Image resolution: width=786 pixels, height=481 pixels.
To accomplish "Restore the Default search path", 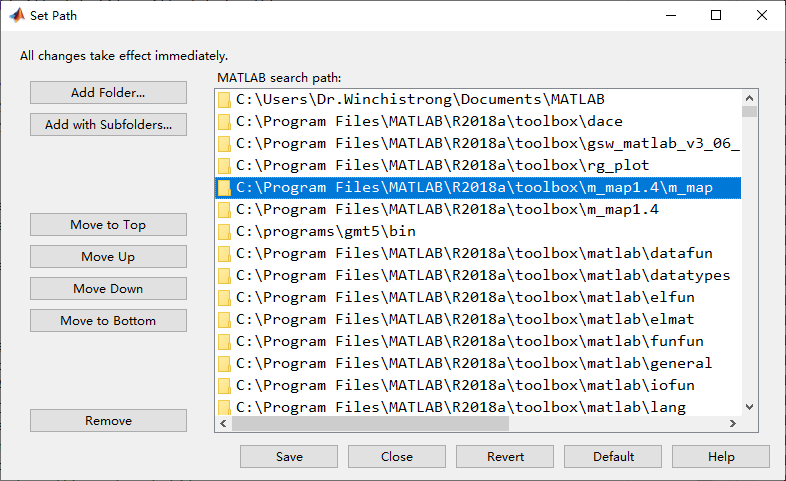I will pyautogui.click(x=613, y=457).
